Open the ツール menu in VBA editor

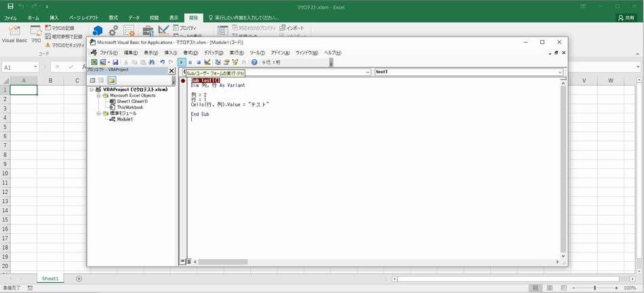pos(257,53)
